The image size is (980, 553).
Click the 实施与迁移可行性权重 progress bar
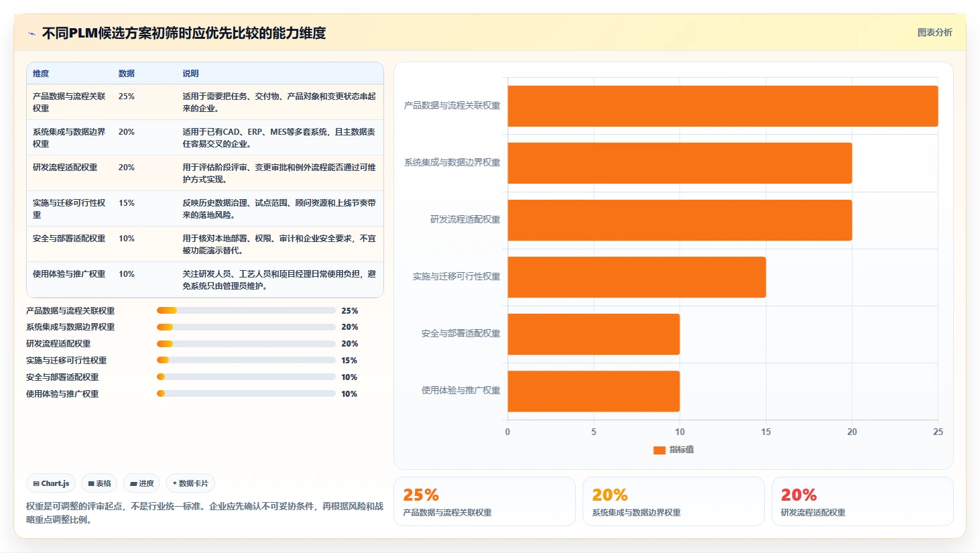246,360
